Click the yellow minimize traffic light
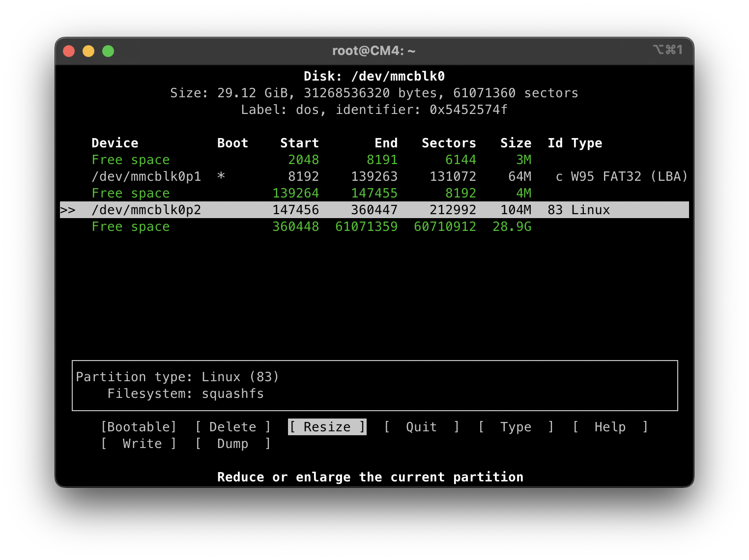Screen dimensions: 749x560 click(88, 51)
